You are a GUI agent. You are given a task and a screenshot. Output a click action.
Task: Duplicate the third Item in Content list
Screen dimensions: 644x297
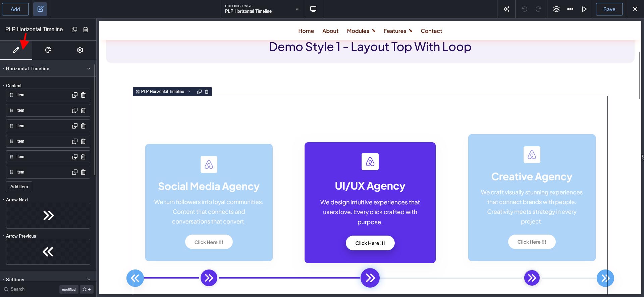[75, 126]
